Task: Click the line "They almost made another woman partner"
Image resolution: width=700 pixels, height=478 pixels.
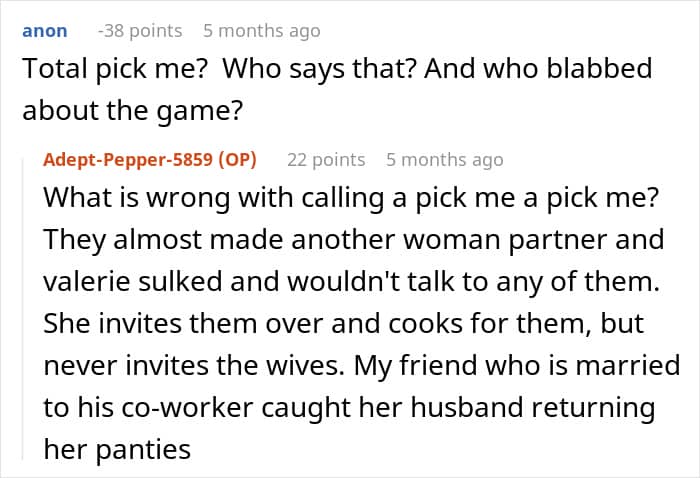Action: pyautogui.click(x=354, y=240)
